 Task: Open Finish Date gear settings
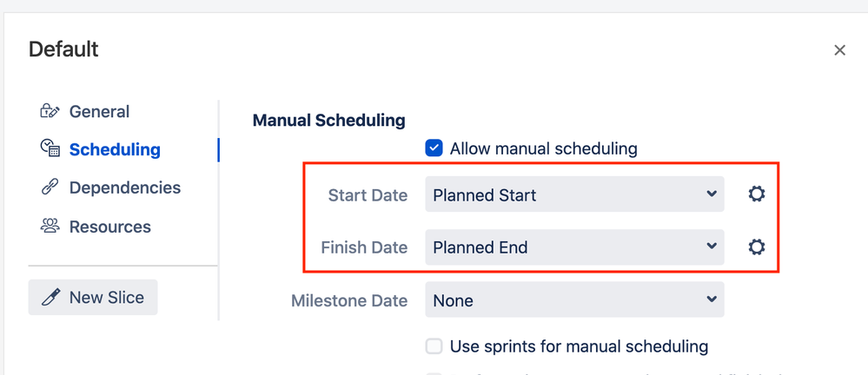(x=757, y=247)
